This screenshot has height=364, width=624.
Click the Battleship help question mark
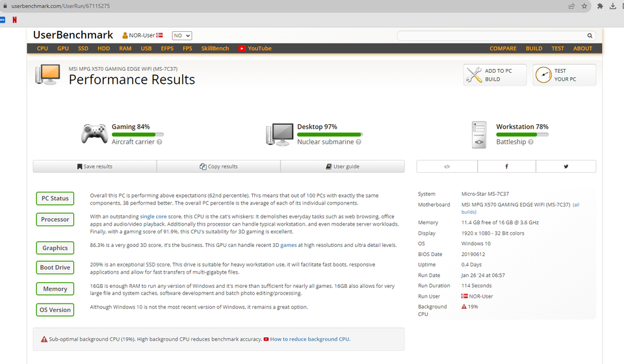point(530,142)
